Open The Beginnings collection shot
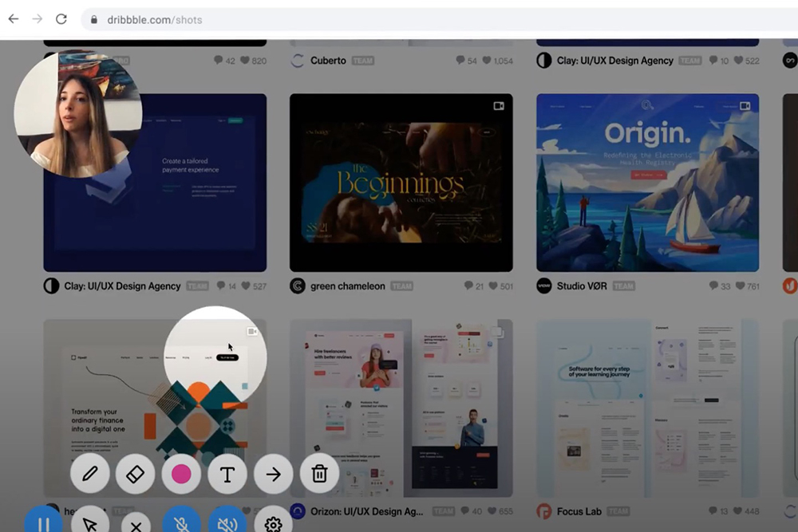This screenshot has height=532, width=798. click(x=401, y=183)
